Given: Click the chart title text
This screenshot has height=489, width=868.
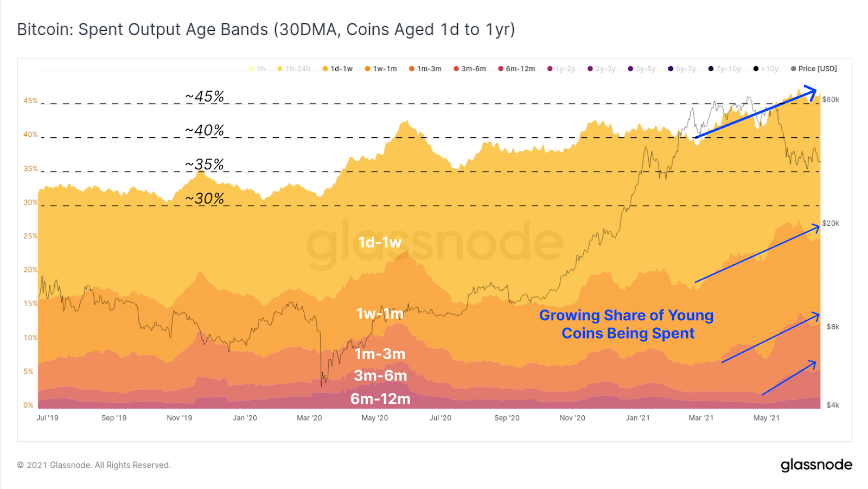Looking at the screenshot, I should pyautogui.click(x=266, y=29).
